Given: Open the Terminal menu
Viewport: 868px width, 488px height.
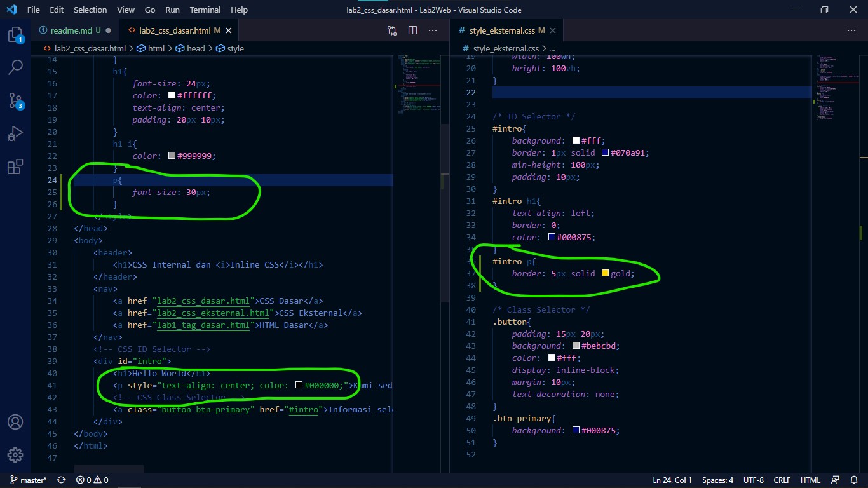Looking at the screenshot, I should coord(205,10).
